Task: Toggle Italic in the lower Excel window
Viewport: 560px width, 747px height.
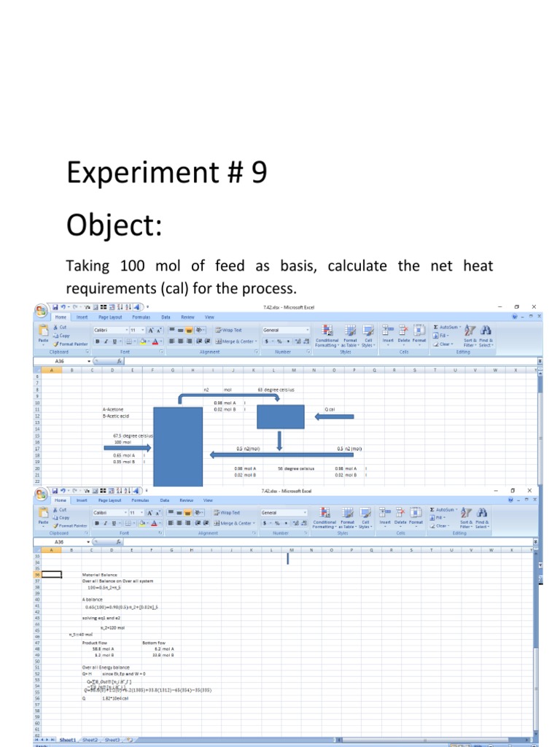Action: click(105, 523)
